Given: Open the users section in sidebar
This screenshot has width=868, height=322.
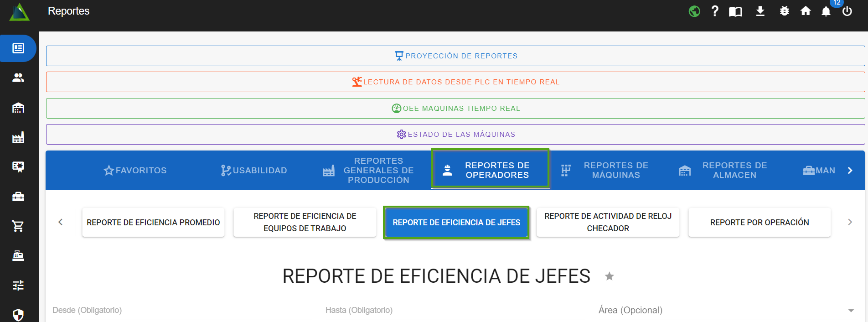Looking at the screenshot, I should coord(18,78).
